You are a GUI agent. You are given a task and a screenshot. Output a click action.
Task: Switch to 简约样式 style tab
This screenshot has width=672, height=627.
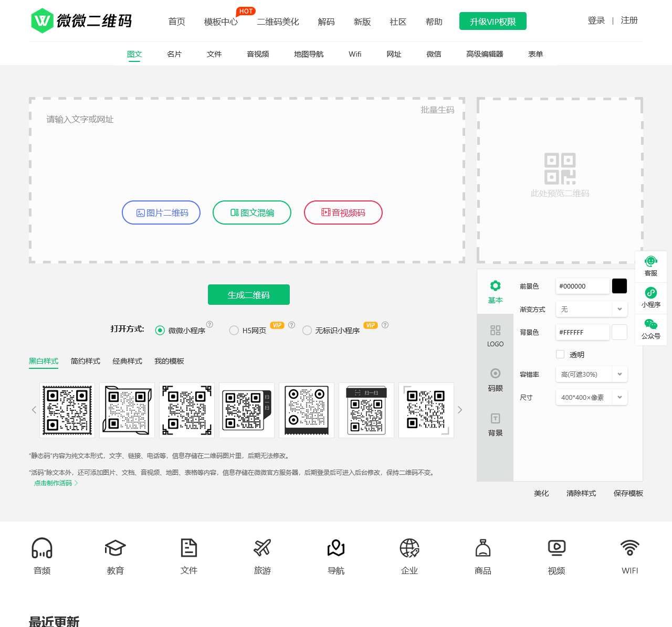pos(85,361)
